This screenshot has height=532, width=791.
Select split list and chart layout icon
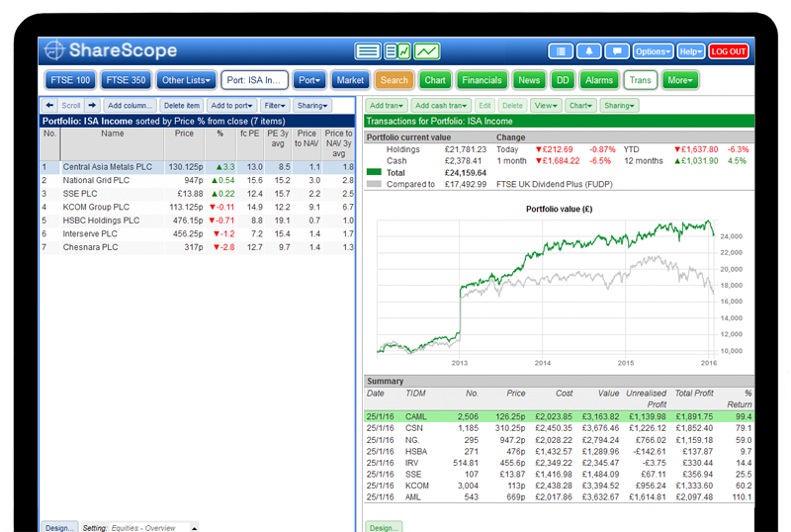coord(397,51)
